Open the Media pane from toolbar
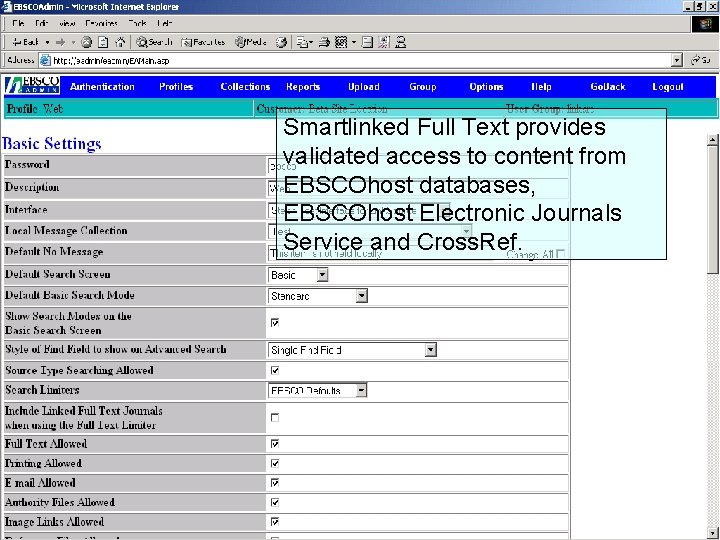 tap(251, 42)
